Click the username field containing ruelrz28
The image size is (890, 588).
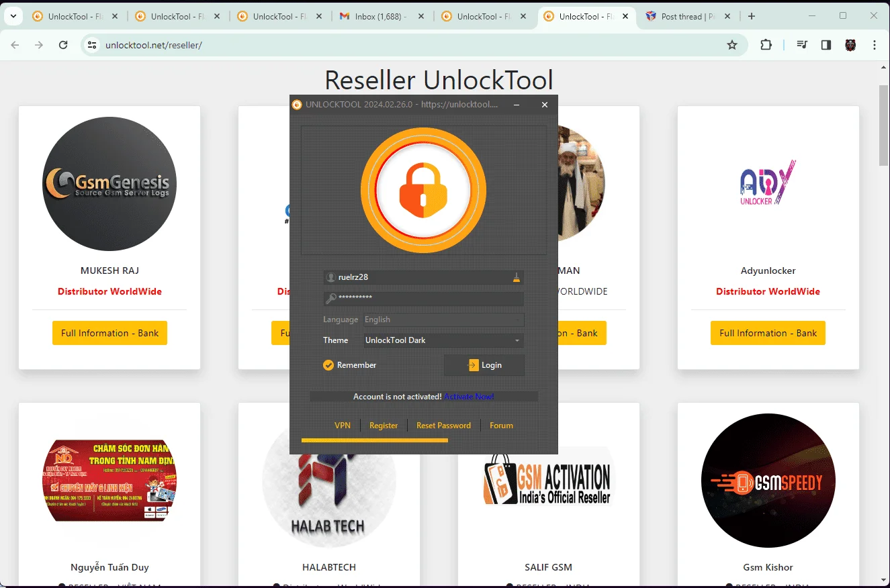coord(423,277)
